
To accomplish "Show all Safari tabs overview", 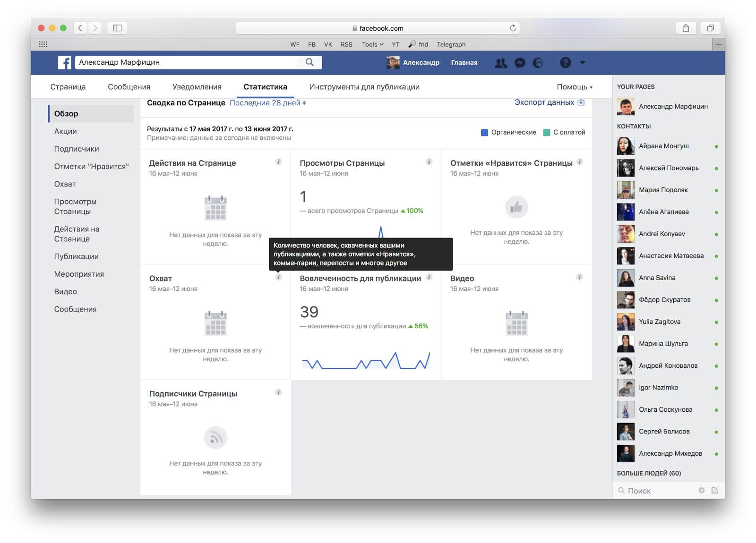I will point(710,28).
